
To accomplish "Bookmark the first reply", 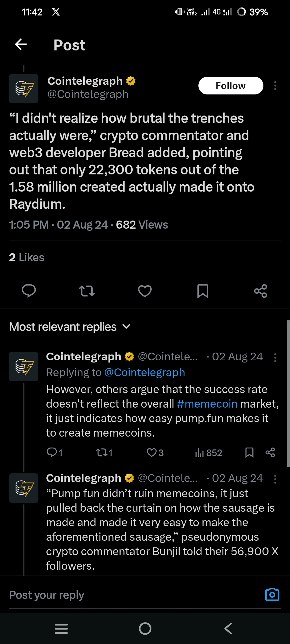I will click(x=249, y=453).
